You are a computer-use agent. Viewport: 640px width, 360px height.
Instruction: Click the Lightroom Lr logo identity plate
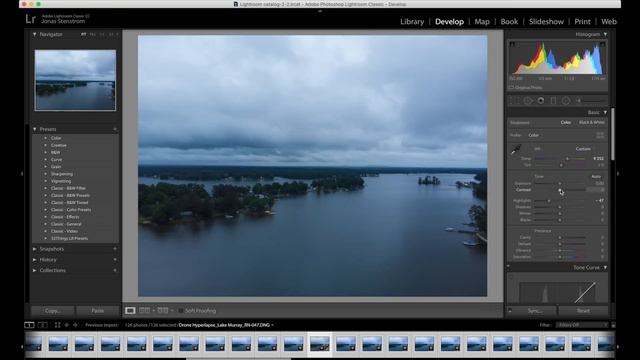[31, 19]
